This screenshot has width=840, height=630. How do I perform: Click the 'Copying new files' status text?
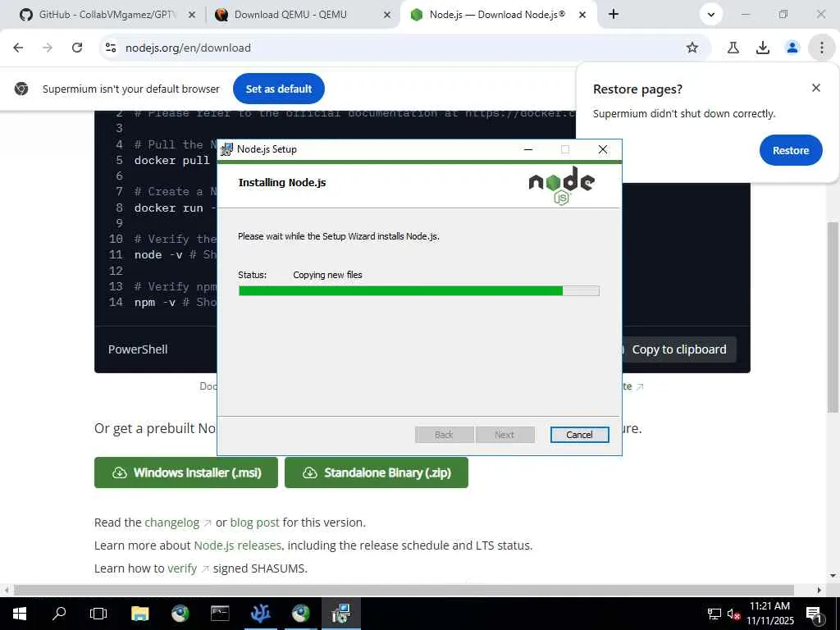coord(327,275)
